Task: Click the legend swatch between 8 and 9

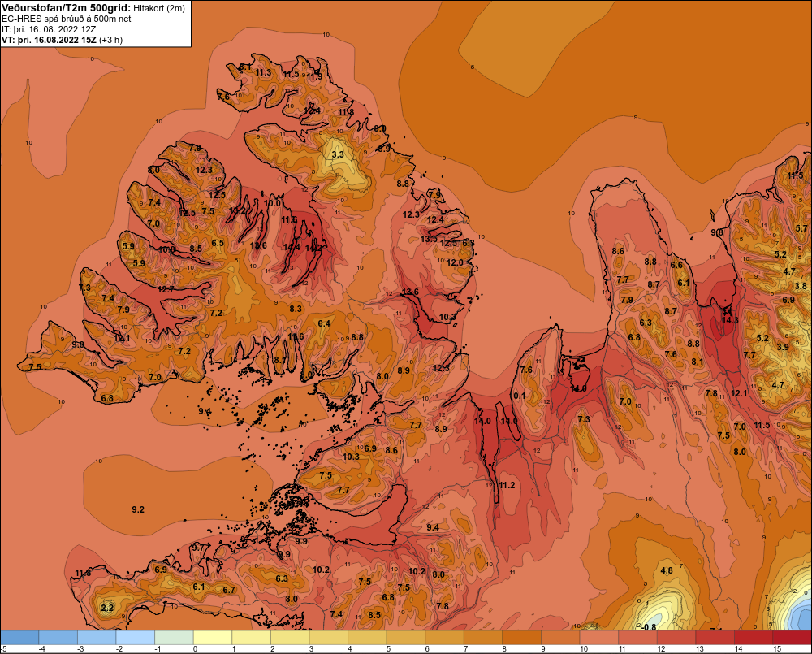Action: coord(522,638)
